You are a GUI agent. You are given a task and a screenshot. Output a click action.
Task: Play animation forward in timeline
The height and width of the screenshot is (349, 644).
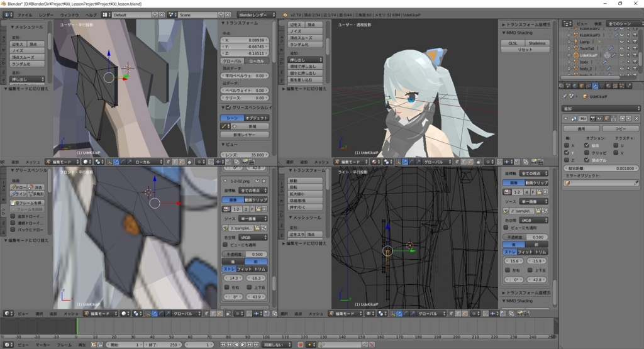tap(243, 345)
